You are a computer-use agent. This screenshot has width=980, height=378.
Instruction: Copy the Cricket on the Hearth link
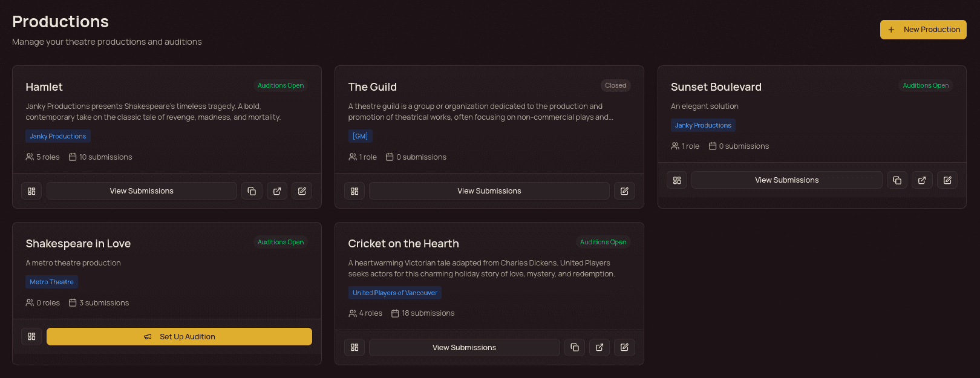pyautogui.click(x=575, y=348)
